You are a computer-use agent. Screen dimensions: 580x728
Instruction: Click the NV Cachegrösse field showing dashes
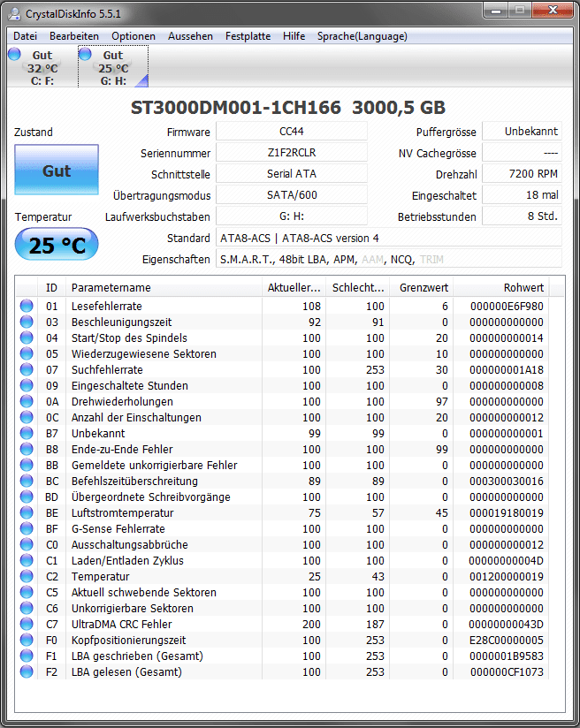click(522, 152)
